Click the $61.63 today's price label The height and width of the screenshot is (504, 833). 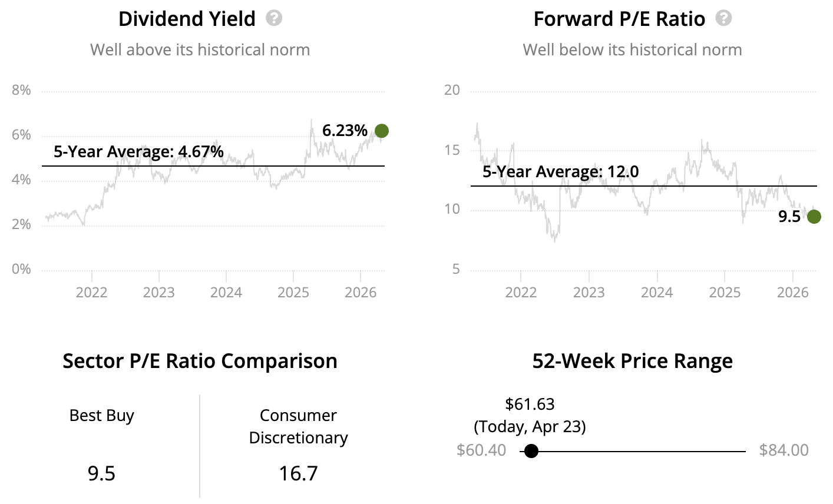[x=530, y=404]
